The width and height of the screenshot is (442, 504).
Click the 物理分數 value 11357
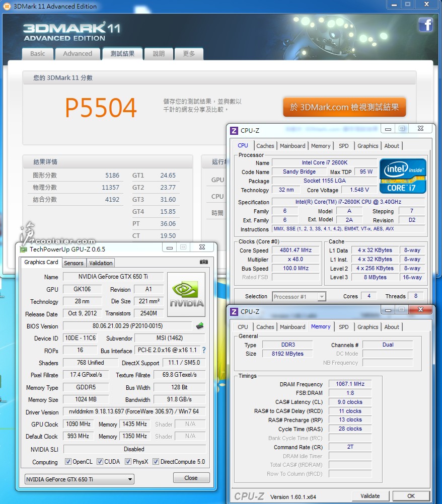(x=110, y=188)
